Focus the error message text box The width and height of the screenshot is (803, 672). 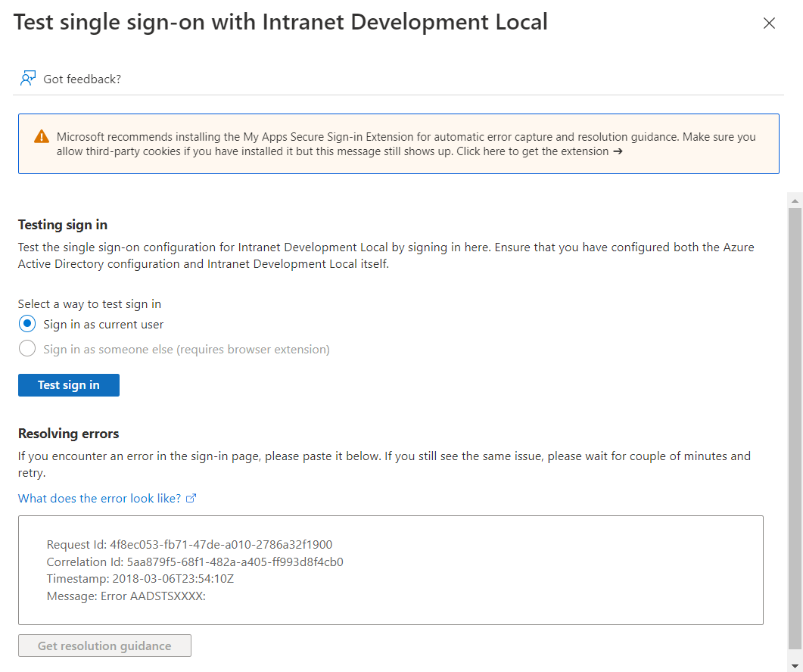391,570
